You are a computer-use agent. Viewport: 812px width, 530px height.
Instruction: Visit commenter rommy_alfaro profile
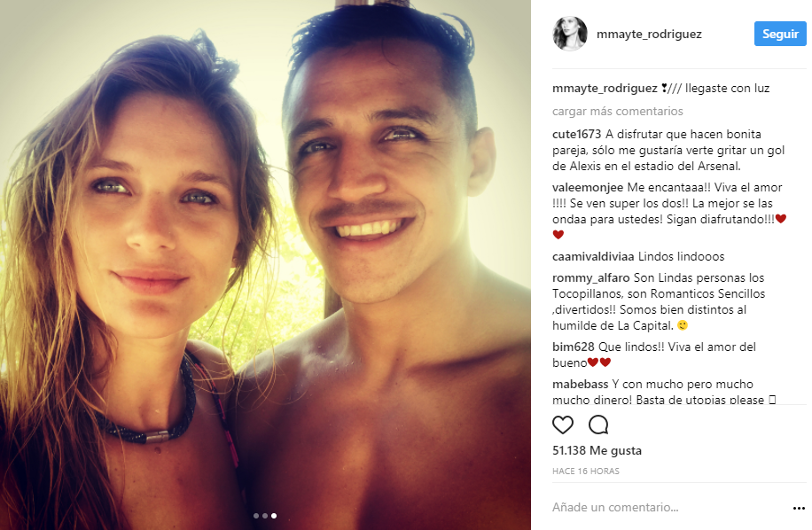[x=591, y=278]
